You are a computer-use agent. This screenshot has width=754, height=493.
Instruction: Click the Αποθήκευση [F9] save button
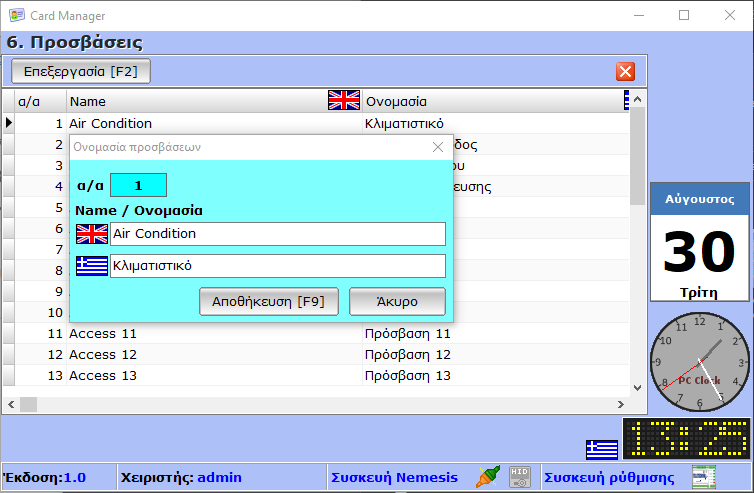pyautogui.click(x=269, y=301)
